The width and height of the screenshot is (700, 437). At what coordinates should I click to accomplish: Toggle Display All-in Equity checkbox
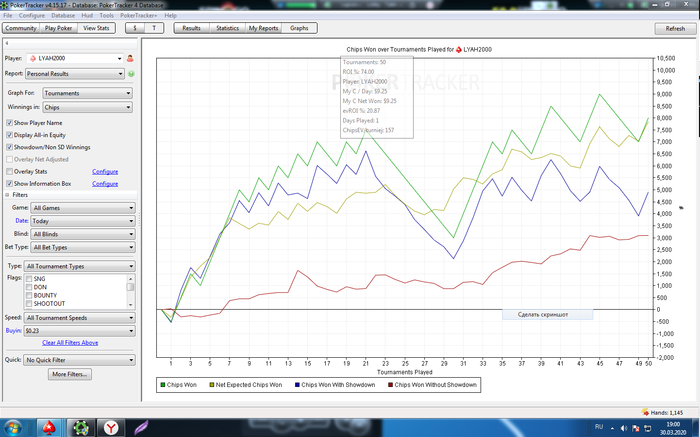point(9,135)
